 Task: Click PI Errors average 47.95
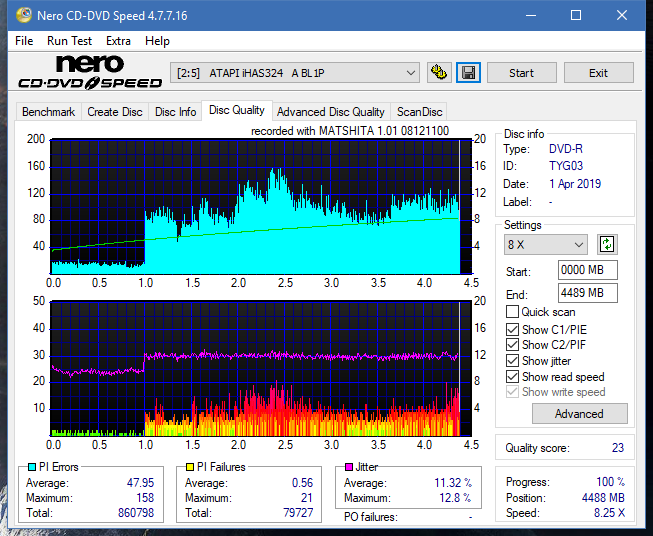[x=140, y=483]
